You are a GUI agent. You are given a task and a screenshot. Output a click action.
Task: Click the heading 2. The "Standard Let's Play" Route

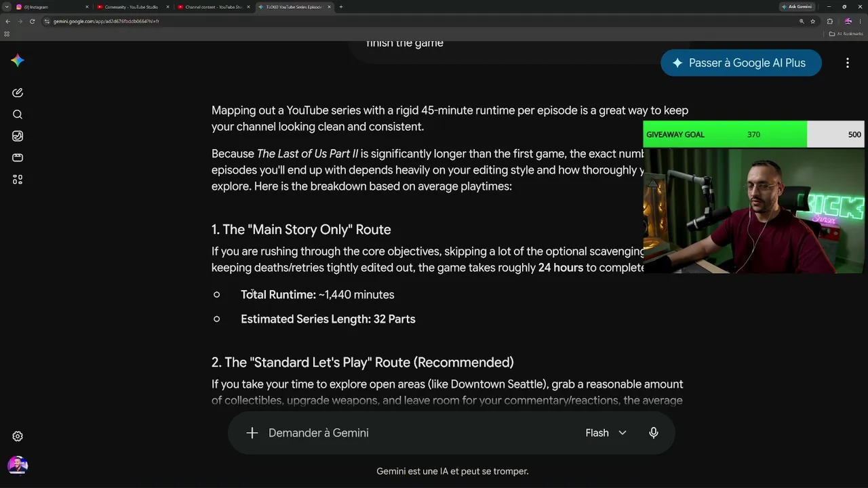click(363, 363)
